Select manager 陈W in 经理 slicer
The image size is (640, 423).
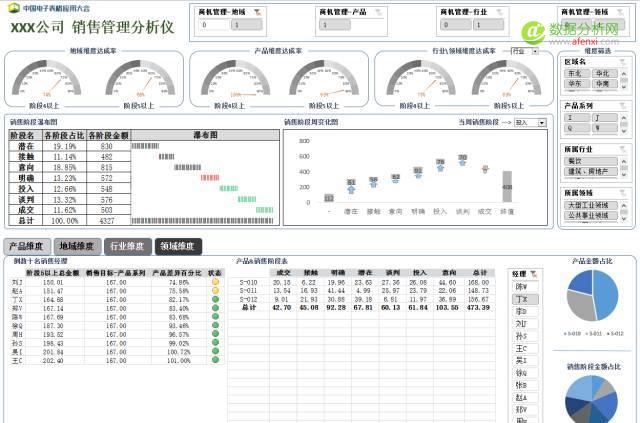(525, 287)
